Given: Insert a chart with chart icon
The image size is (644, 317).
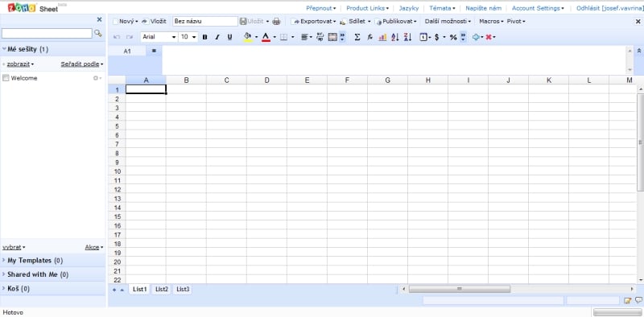Looking at the screenshot, I should click(x=382, y=37).
